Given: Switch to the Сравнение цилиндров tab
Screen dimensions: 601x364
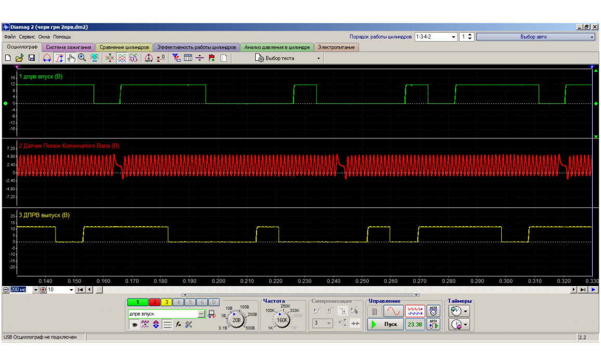Looking at the screenshot, I should (x=124, y=47).
